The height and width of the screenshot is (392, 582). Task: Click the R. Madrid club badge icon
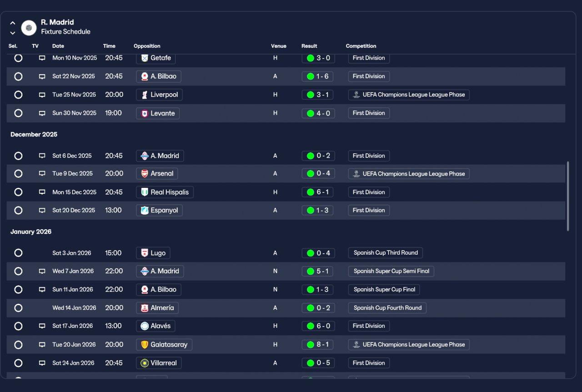click(29, 28)
